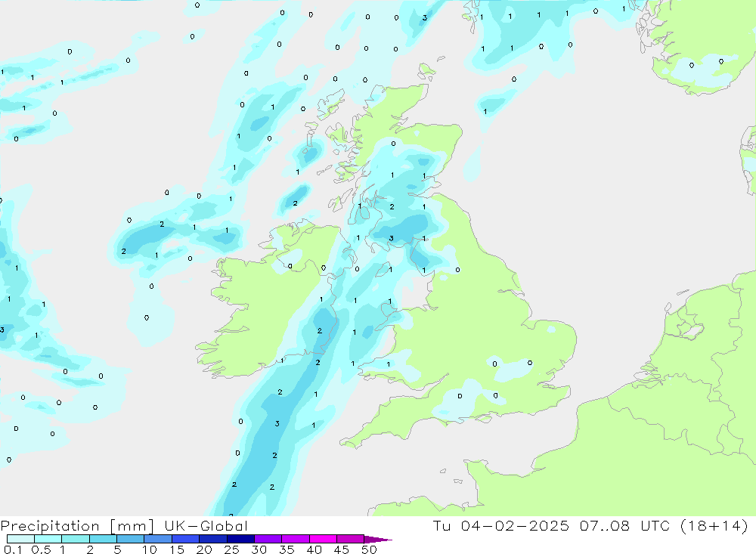
Task: Select the 40–45 mm magenta legend swatch
Action: click(x=323, y=539)
